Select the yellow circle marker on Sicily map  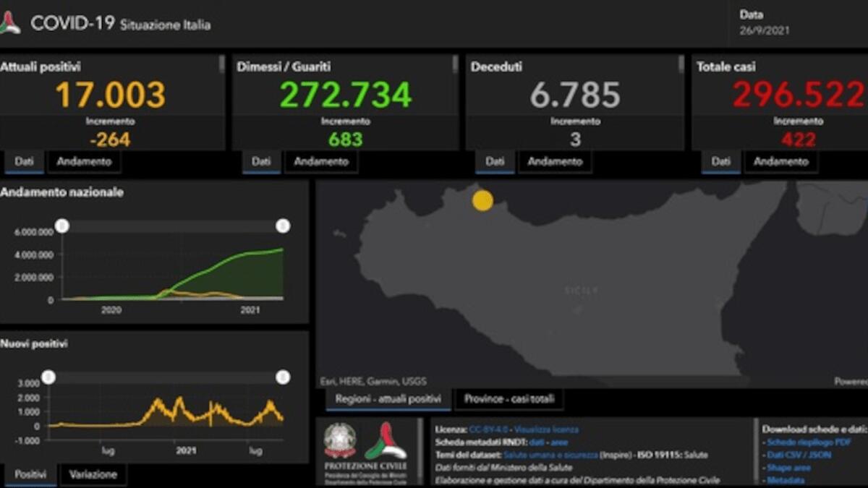tap(482, 200)
